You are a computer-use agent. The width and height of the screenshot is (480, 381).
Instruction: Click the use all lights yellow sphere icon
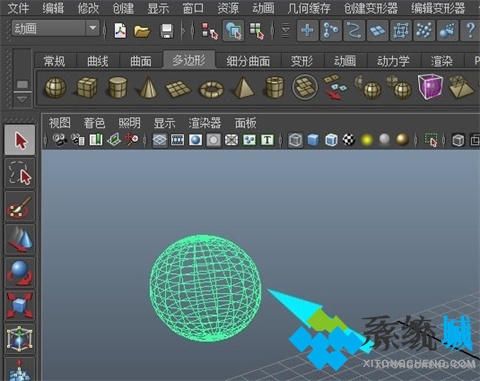click(367, 140)
